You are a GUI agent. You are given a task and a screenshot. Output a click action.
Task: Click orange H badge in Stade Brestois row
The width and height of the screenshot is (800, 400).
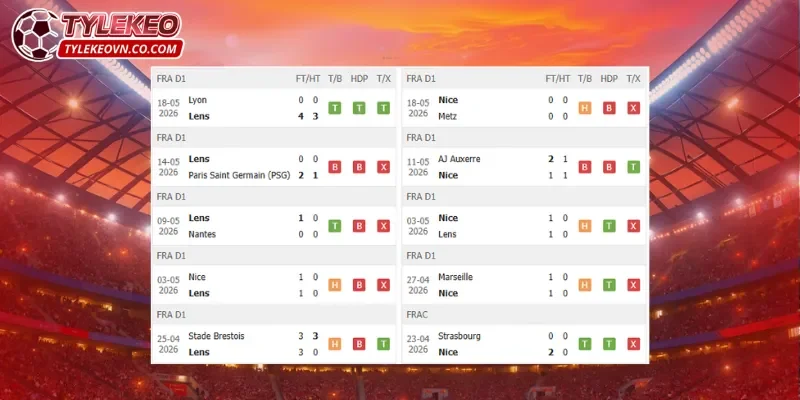[x=335, y=344]
